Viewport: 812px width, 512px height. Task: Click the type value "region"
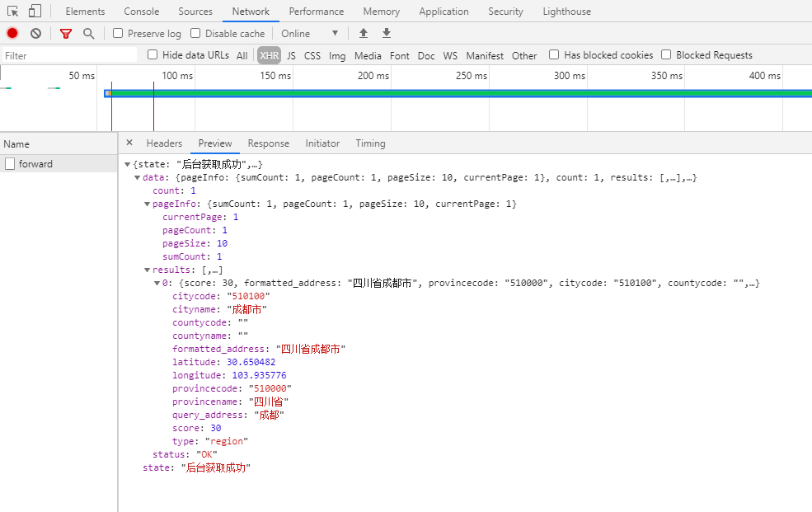click(227, 442)
